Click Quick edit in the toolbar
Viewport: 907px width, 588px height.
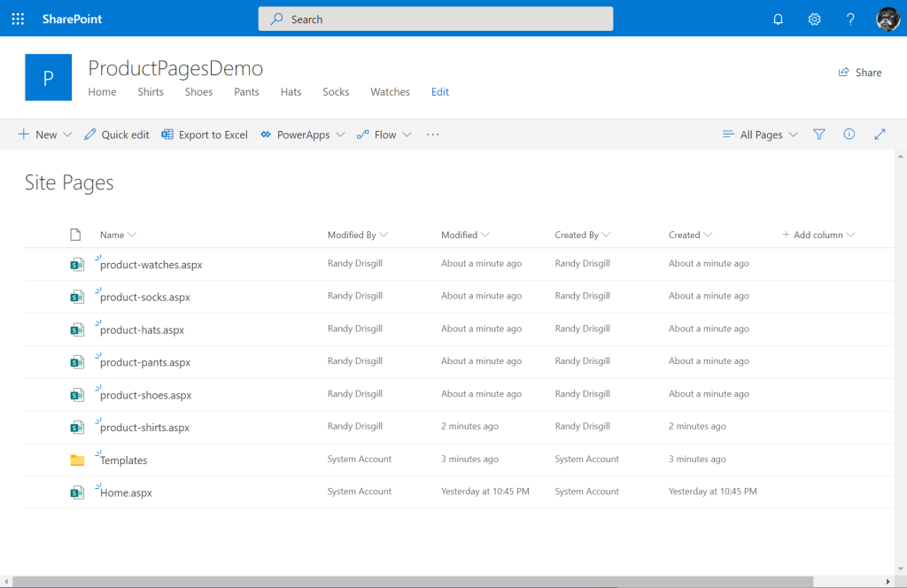(x=117, y=135)
